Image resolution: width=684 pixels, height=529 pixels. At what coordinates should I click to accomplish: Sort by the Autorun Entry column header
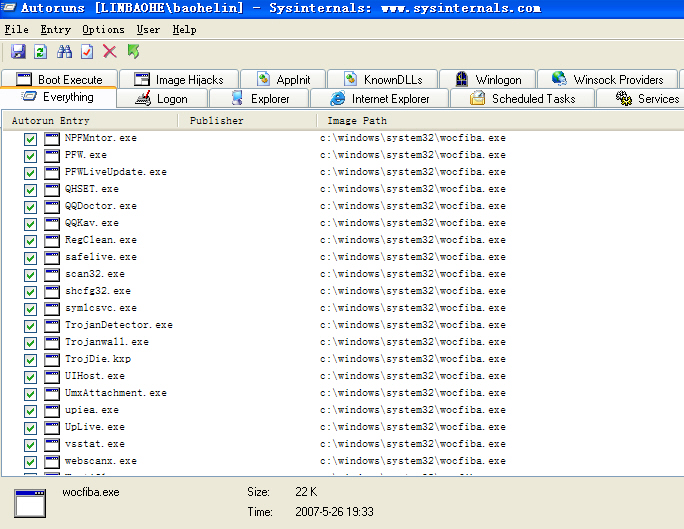pos(90,120)
